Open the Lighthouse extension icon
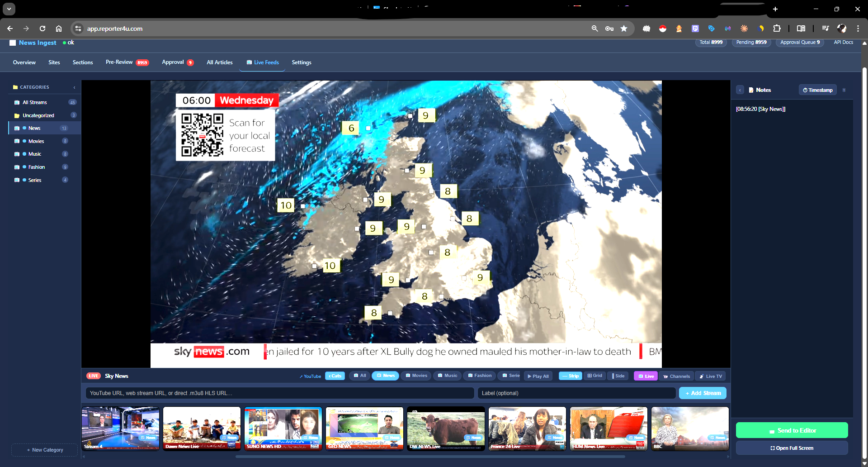This screenshot has height=467, width=868. [x=679, y=29]
